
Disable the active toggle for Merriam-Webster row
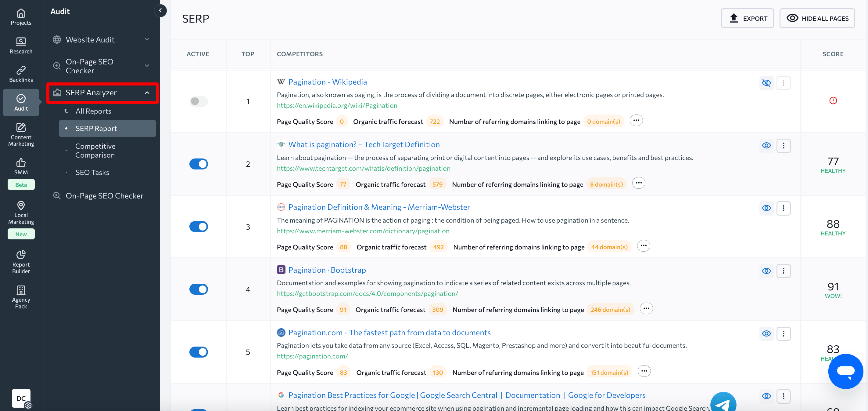(199, 227)
